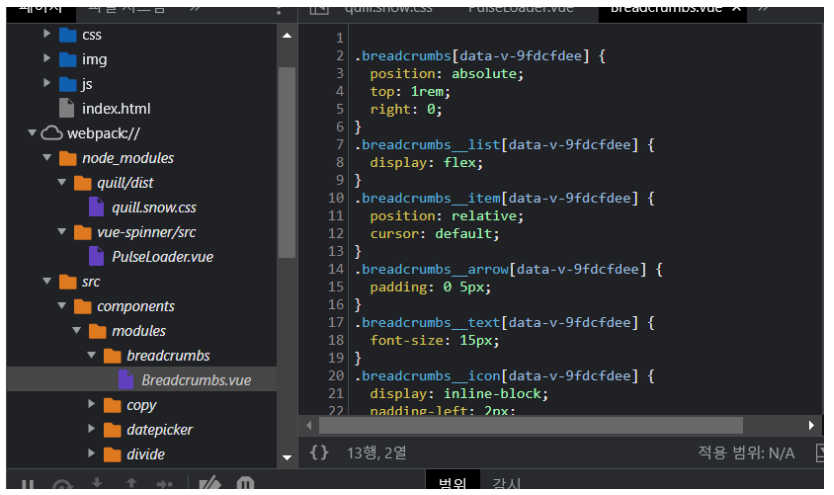Viewport: 834px width, 495px height.
Task: Click the breadcrumbs folder icon
Action: 112,356
